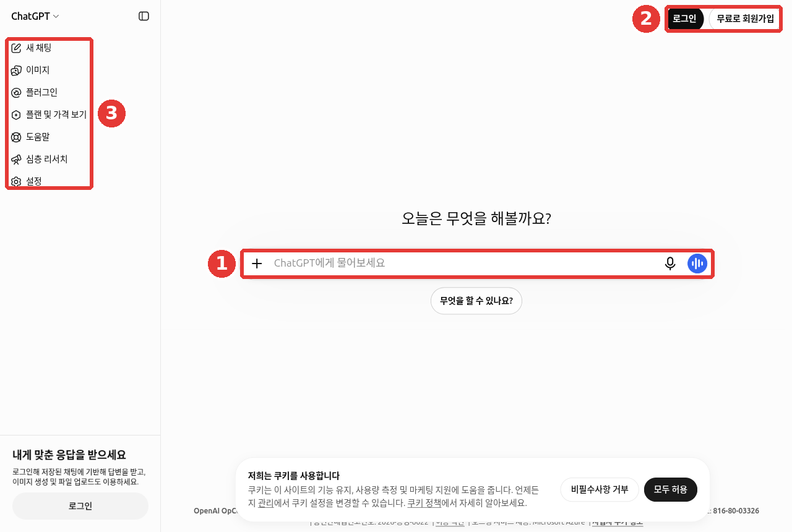Click the '오늘은 무엇을 해볼까요?' heading
This screenshot has width=792, height=532.
[x=476, y=218]
